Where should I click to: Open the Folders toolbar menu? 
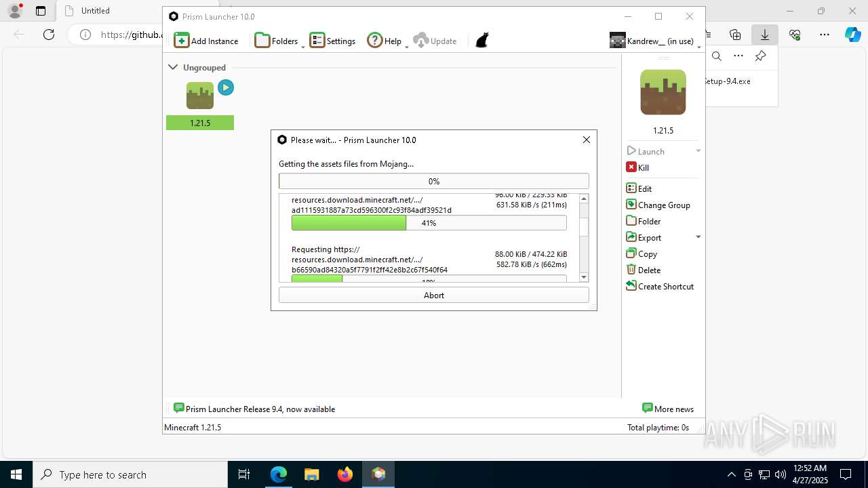[x=276, y=41]
